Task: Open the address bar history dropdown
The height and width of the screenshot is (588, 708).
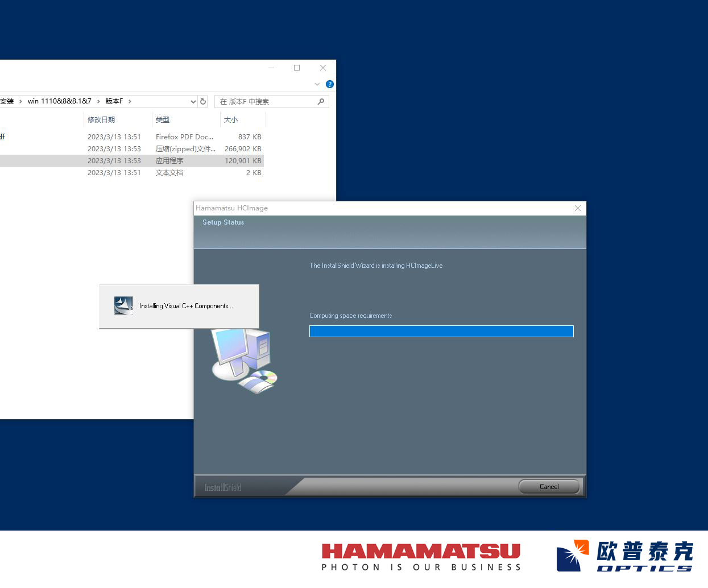Action: (193, 102)
